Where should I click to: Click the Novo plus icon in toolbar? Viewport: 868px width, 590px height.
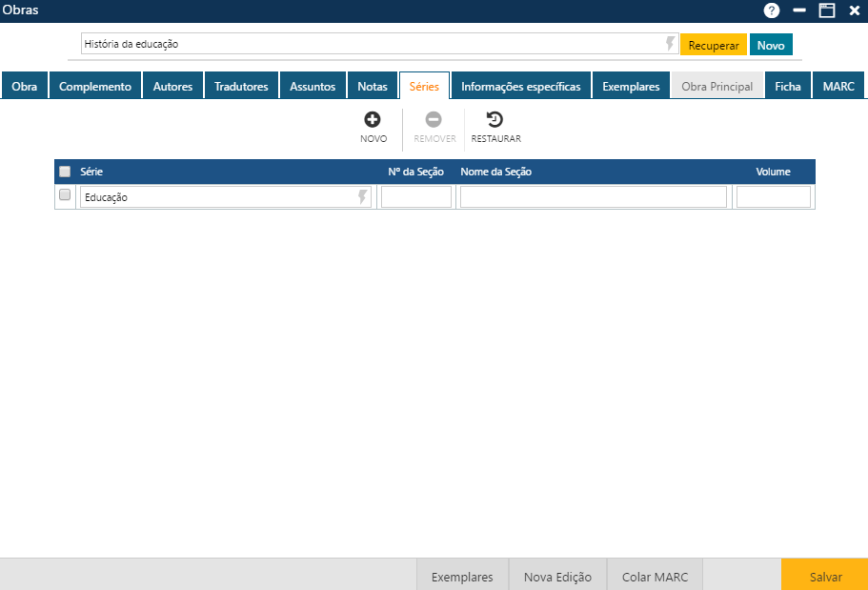point(373,119)
